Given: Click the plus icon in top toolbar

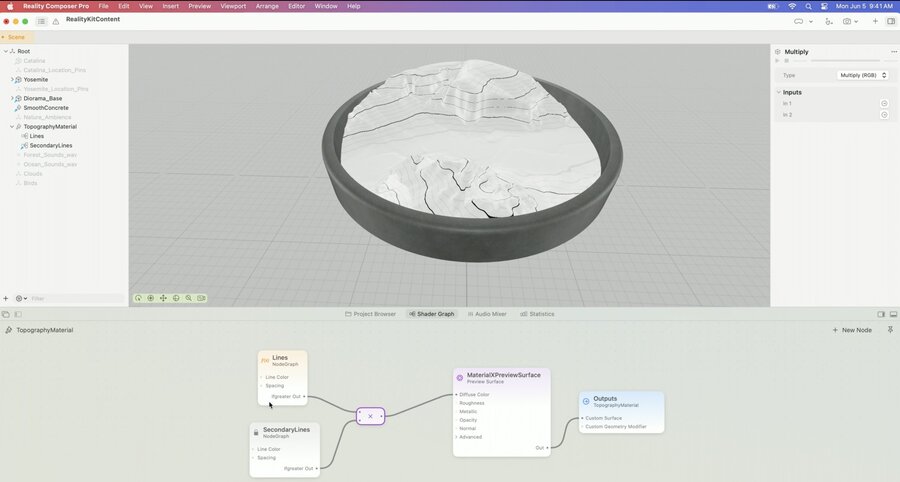Looking at the screenshot, I should (x=875, y=21).
